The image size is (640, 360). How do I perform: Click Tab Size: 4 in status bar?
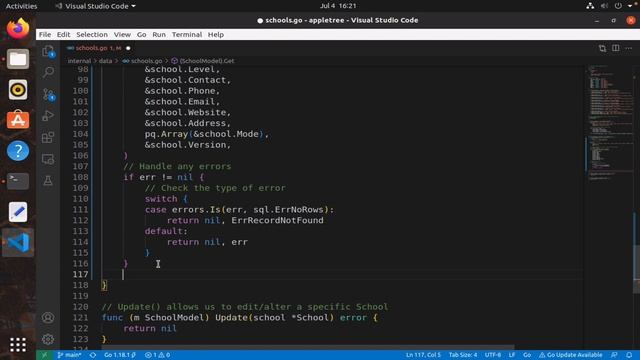tap(463, 355)
